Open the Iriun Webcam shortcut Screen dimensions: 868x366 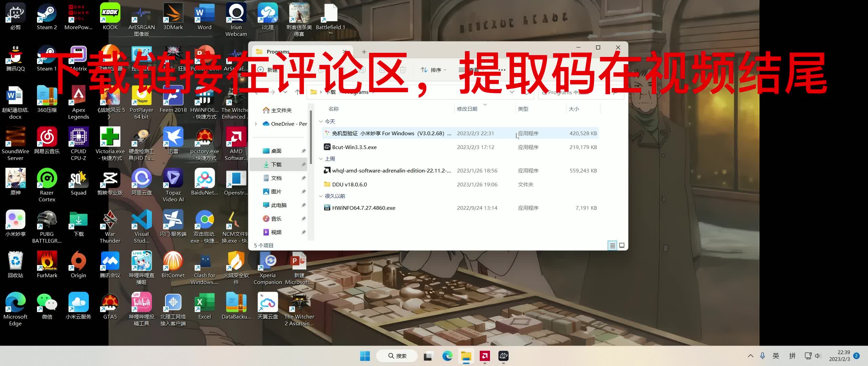(236, 20)
